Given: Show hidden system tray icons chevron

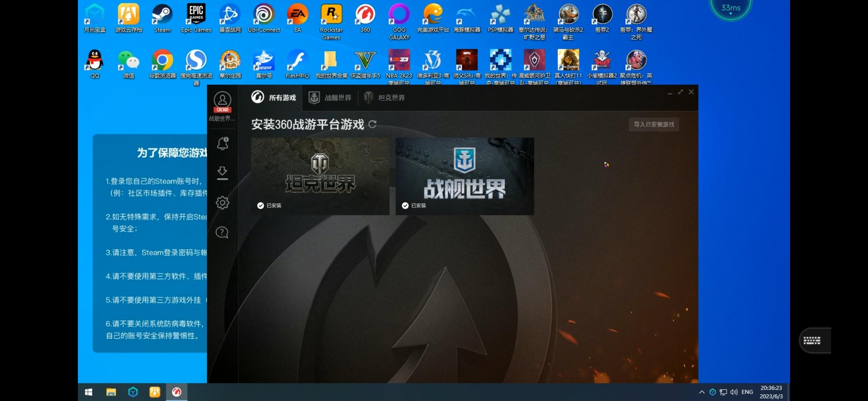Looking at the screenshot, I should pyautogui.click(x=701, y=392).
